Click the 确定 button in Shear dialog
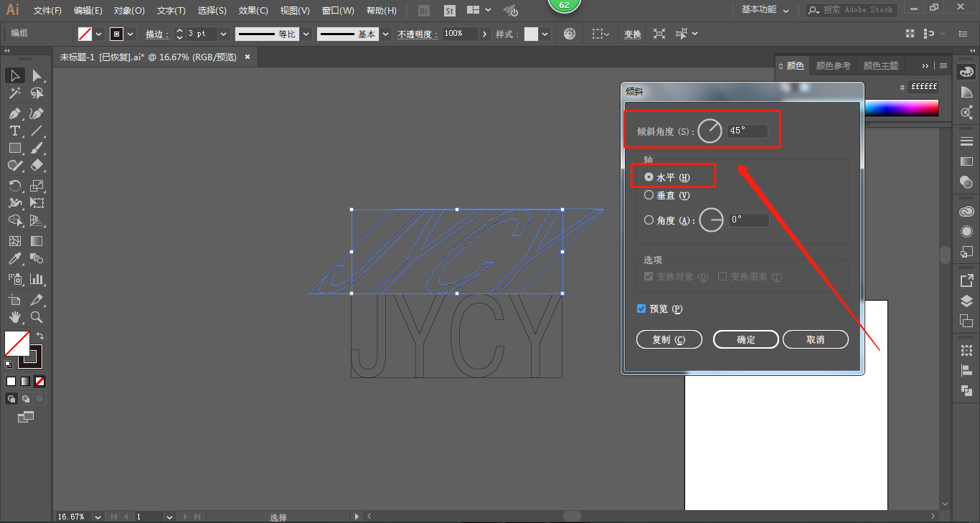This screenshot has height=523, width=980. (x=746, y=339)
